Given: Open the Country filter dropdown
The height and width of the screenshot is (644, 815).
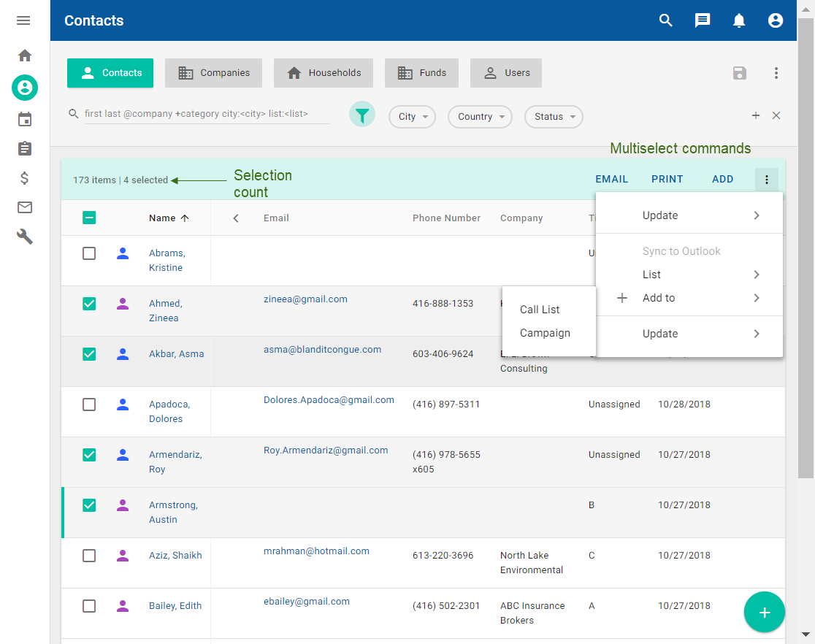Looking at the screenshot, I should 480,117.
